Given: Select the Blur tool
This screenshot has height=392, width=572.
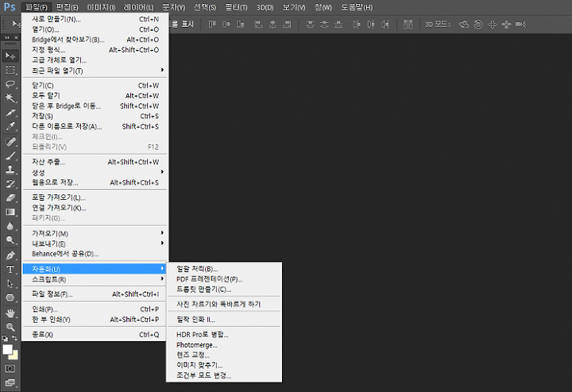Looking at the screenshot, I should click(x=10, y=226).
